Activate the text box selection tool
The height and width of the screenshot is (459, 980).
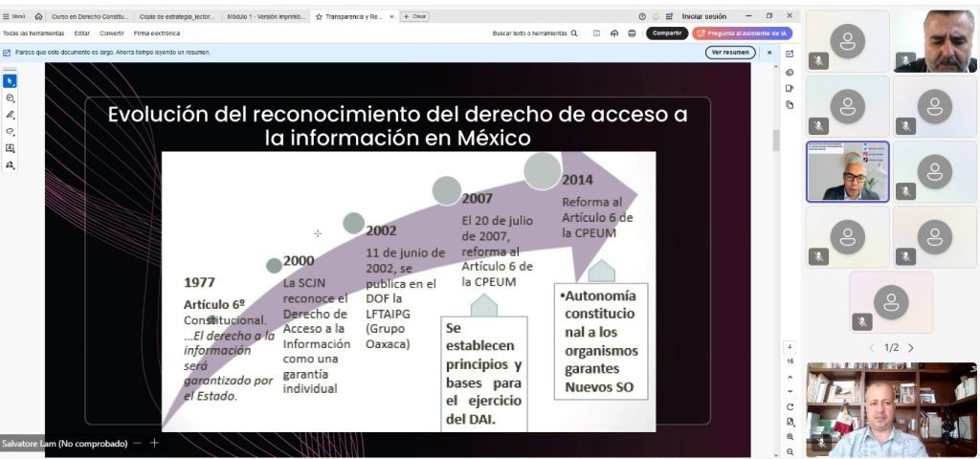[11, 148]
